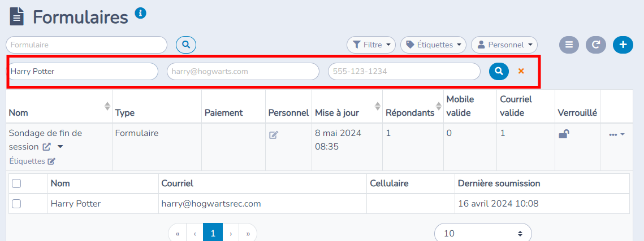The width and height of the screenshot is (644, 241).
Task: Check the Harry Potter row checkbox
Action: (x=16, y=203)
